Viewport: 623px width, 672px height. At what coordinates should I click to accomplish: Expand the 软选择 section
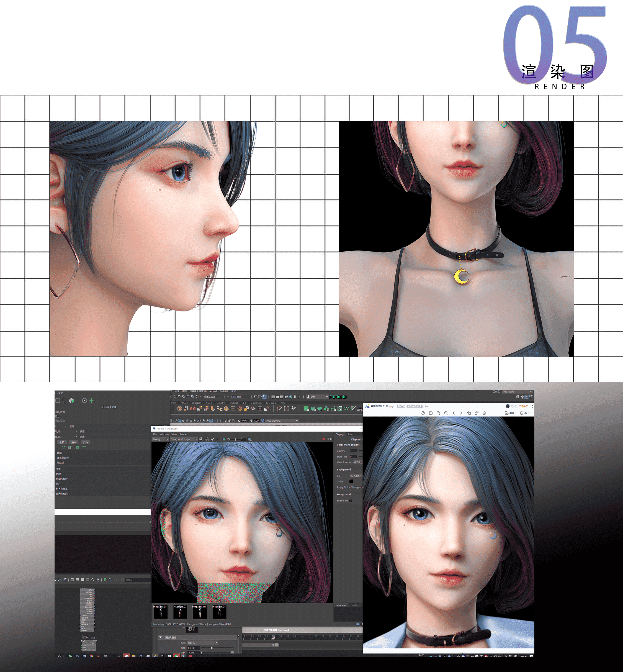point(102,463)
